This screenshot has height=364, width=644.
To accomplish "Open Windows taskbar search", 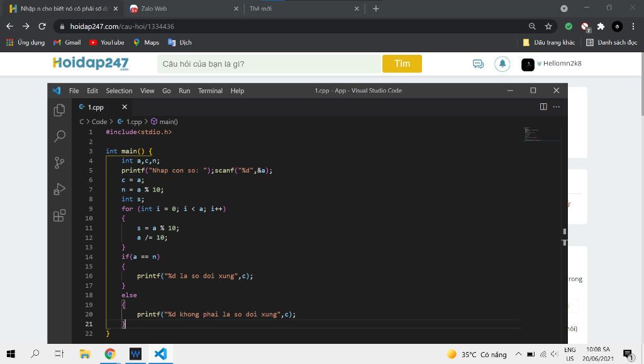I will (35, 354).
